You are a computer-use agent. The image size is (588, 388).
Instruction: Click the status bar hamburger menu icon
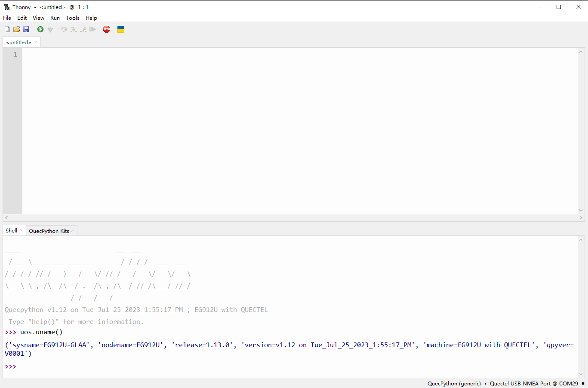coord(583,383)
